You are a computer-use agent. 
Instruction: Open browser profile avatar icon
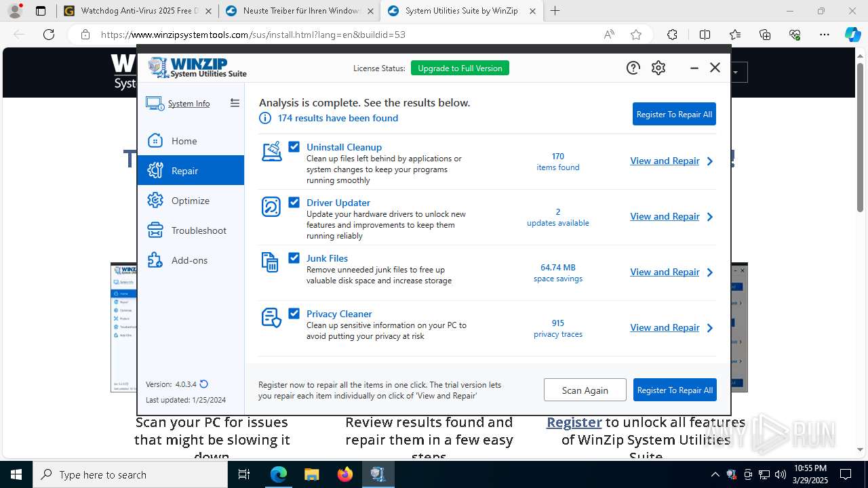click(x=15, y=11)
